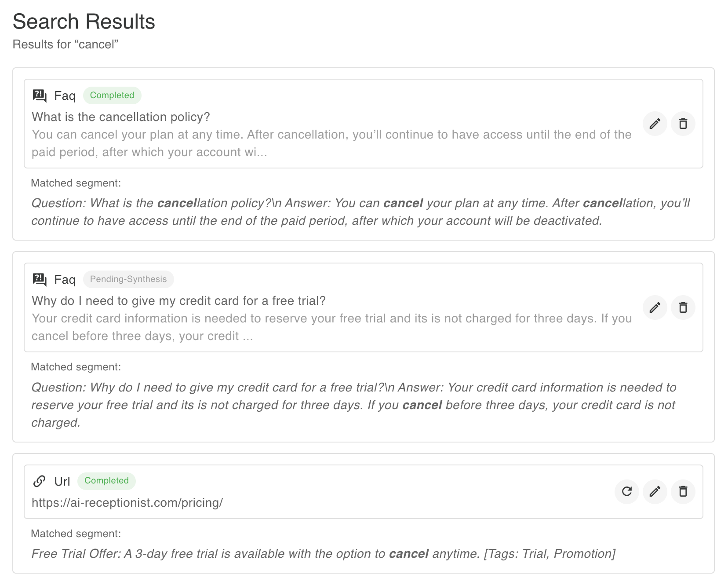Refresh the pricing URL source
Viewport: 728px width, 578px height.
(626, 492)
